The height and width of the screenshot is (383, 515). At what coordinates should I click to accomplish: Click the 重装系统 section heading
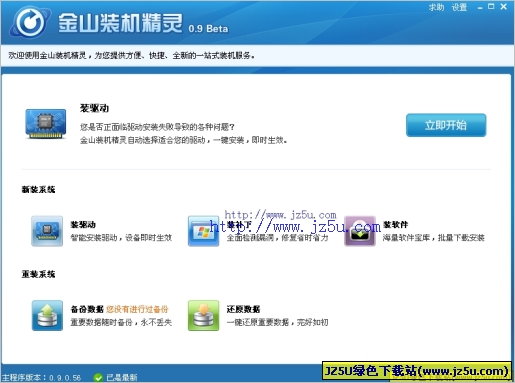coord(38,274)
